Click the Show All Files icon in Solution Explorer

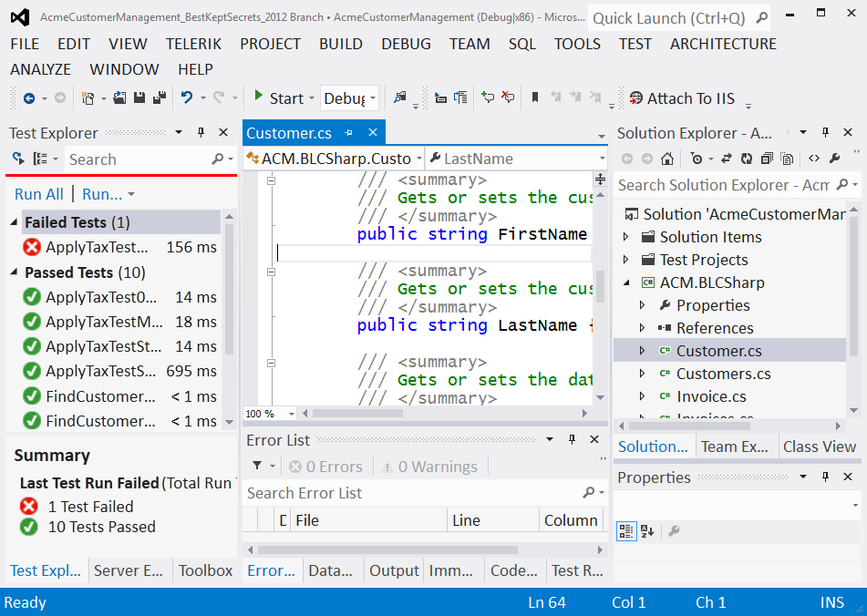[786, 159]
